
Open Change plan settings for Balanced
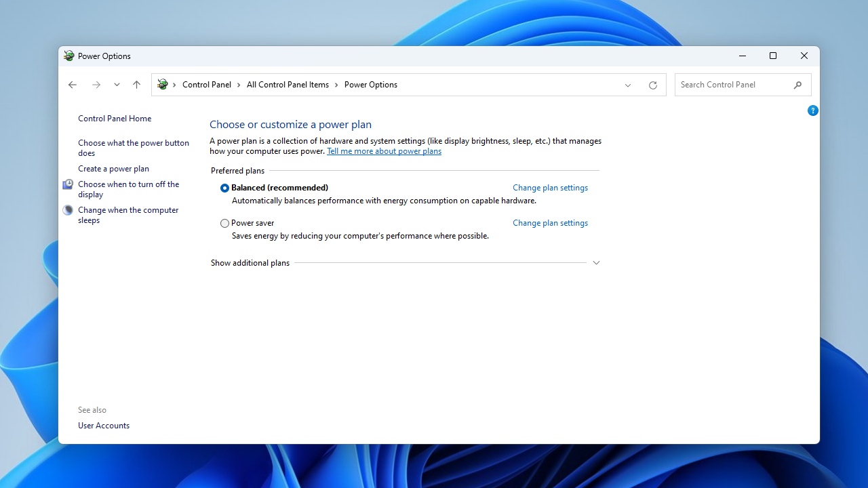pyautogui.click(x=550, y=188)
